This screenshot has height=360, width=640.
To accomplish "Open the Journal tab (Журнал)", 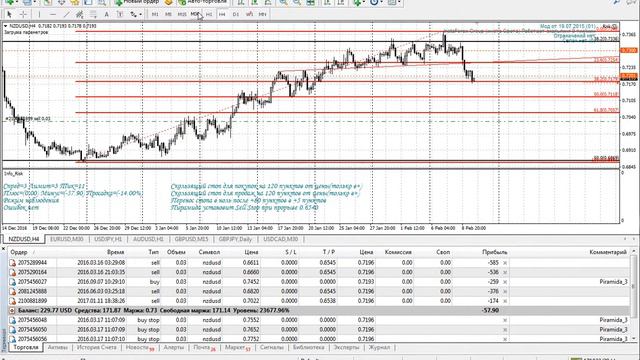I will [x=379, y=347].
